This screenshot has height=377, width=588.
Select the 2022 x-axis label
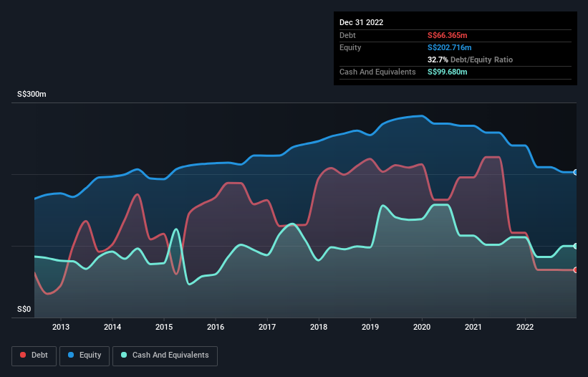click(525, 327)
